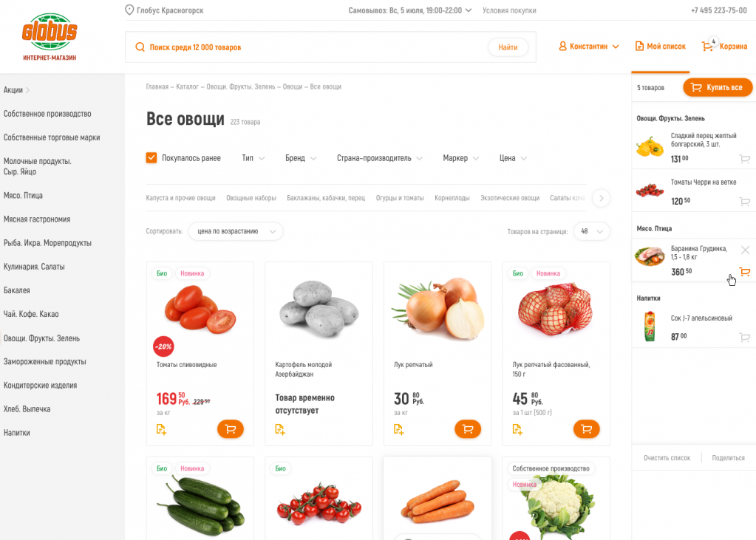Open Корзина cart in header
The width and height of the screenshot is (756, 540).
(x=724, y=47)
